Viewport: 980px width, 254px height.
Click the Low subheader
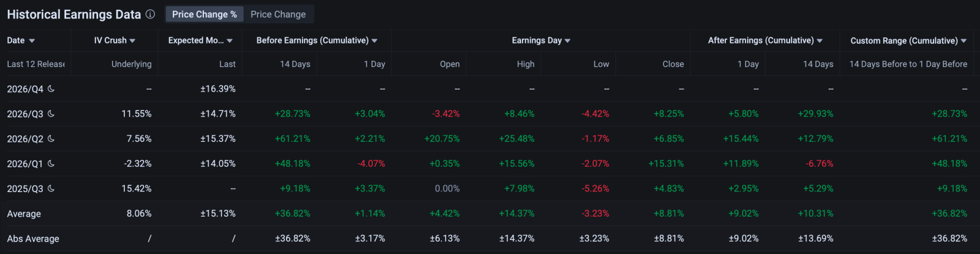(601, 64)
